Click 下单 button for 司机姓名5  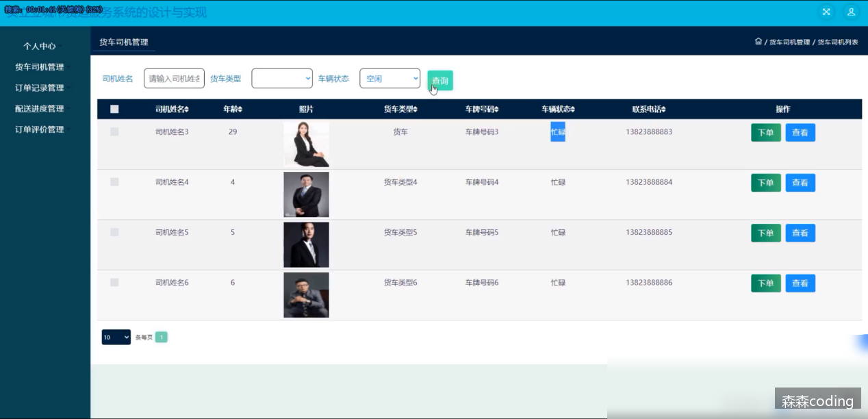coord(766,233)
